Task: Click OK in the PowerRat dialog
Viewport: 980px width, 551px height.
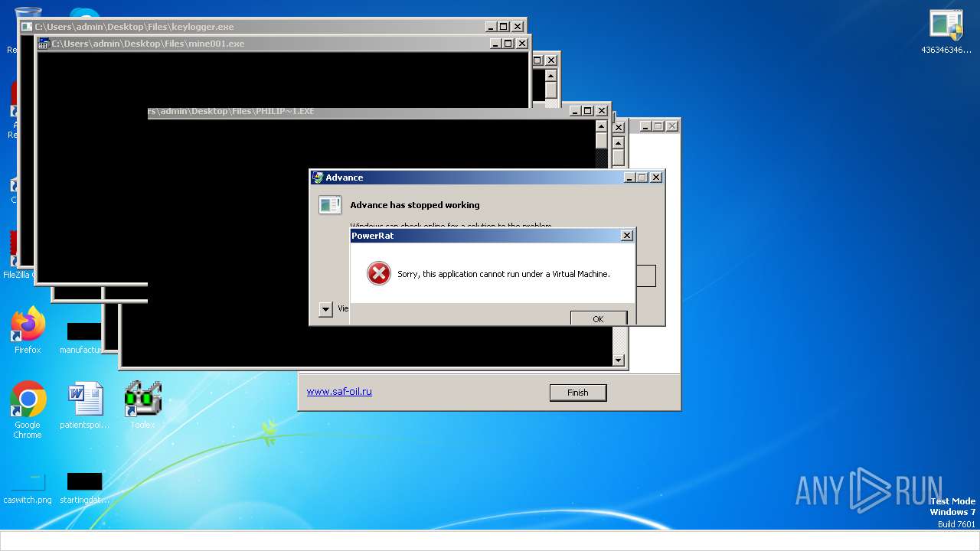Action: [598, 318]
